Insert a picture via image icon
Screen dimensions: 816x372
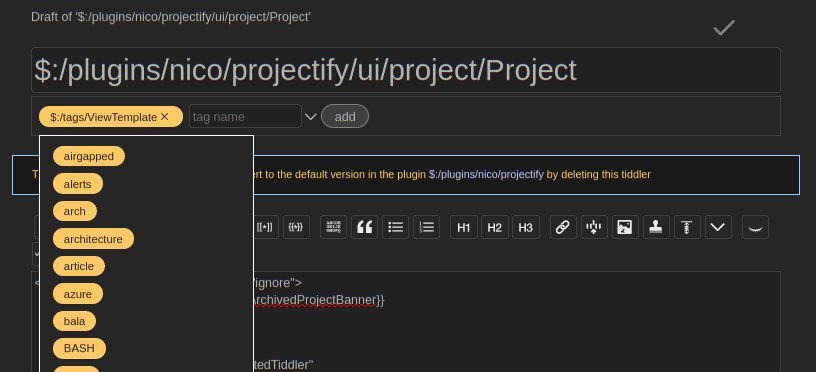(625, 227)
